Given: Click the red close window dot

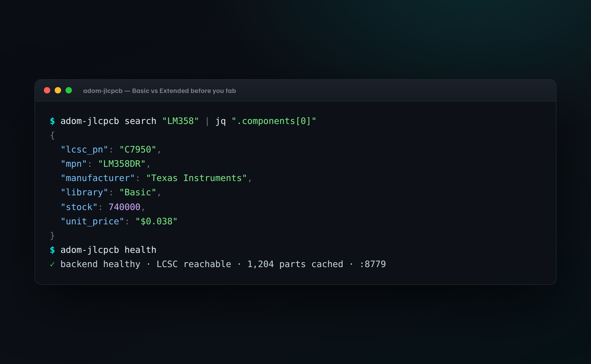Looking at the screenshot, I should [x=47, y=91].
